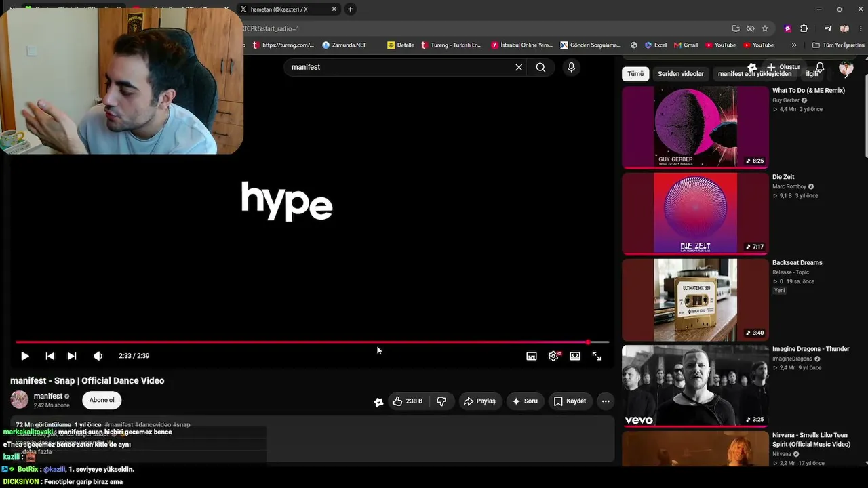The width and height of the screenshot is (868, 488).
Task: Click the pink extension icon in toolbar
Action: pos(787,28)
